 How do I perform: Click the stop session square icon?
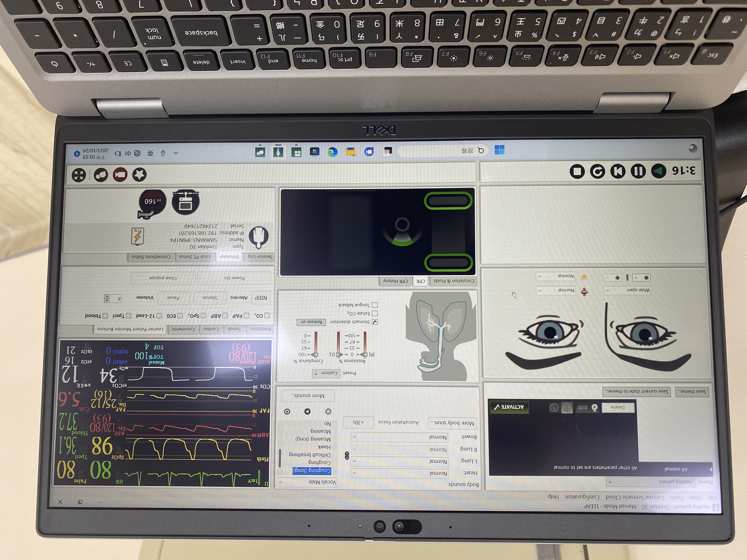577,171
